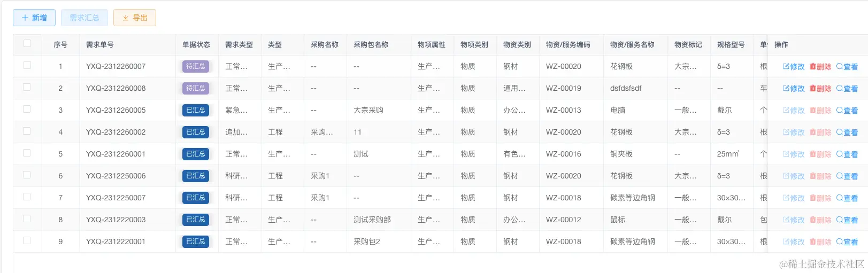Click 查看 view icon for YXQ-2312250007
The width and height of the screenshot is (868, 273).
[847, 198]
